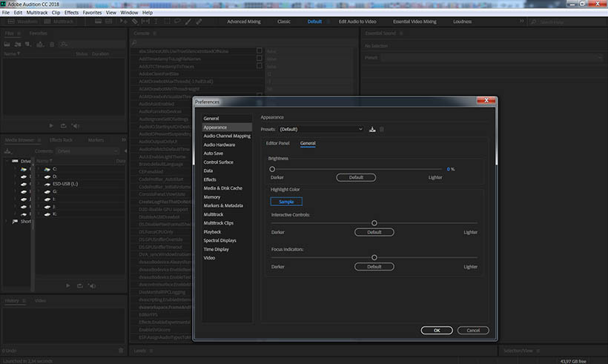Open the Files panel menu icon
This screenshot has height=364, width=608.
coord(19,33)
